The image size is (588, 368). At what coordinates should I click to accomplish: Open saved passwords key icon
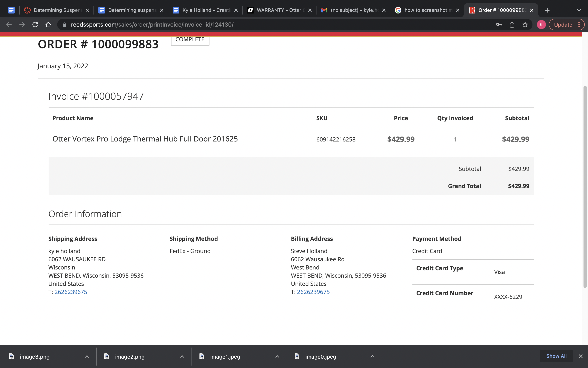tap(499, 25)
